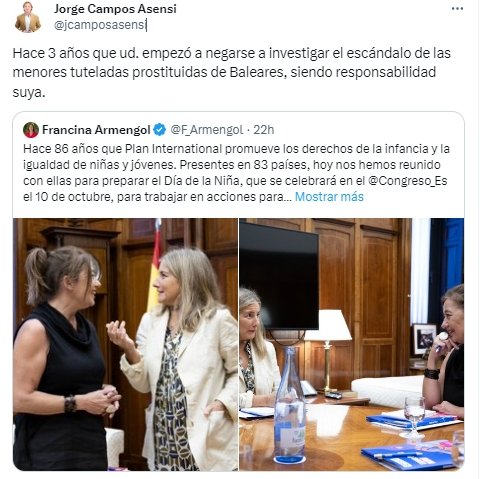Click the @Congreso_Es mention
The image size is (481, 479).
coord(407,181)
